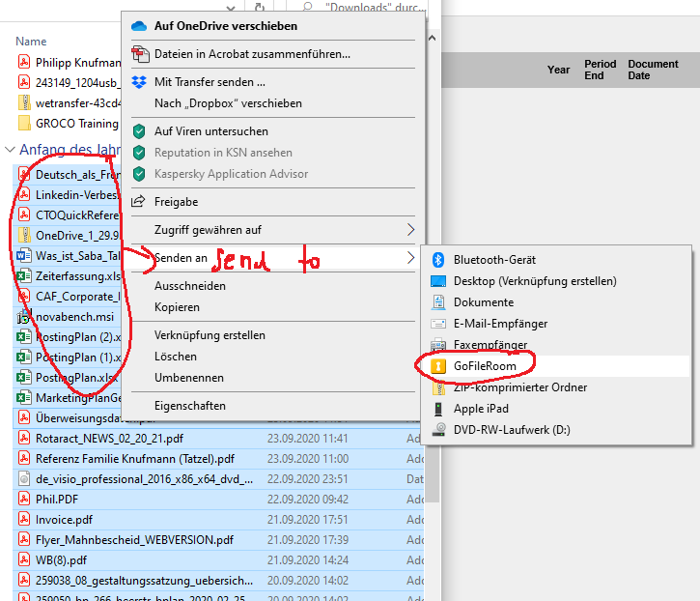This screenshot has width=700, height=601.
Task: Click the search magnifier icon in Downloads search box
Action: (x=307, y=6)
